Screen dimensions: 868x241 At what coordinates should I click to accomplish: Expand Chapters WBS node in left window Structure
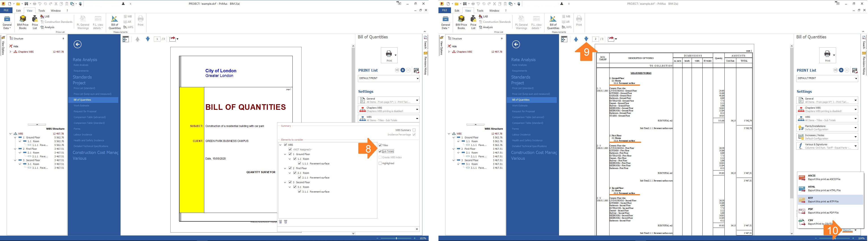[10, 52]
